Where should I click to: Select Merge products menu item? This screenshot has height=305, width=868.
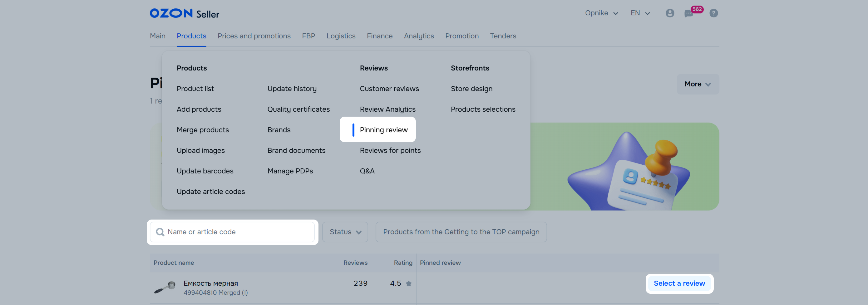tap(203, 130)
